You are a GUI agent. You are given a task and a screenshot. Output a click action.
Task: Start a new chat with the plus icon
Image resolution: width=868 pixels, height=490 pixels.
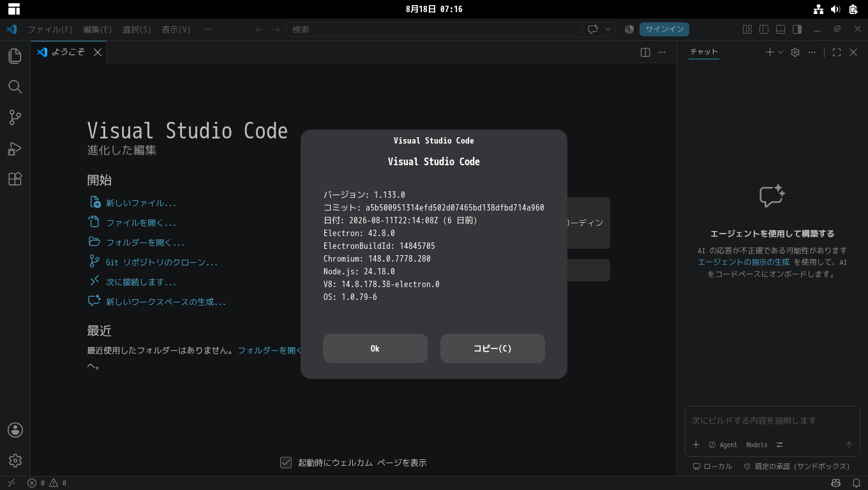[x=770, y=52]
